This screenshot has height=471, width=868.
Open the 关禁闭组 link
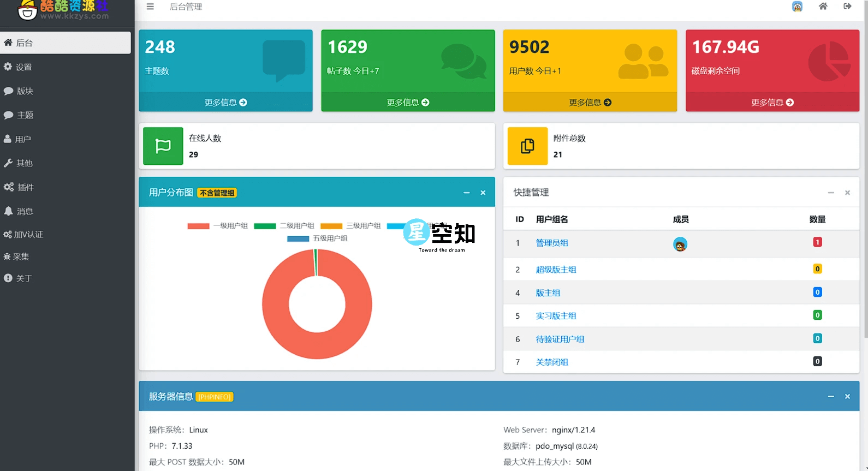tap(552, 362)
